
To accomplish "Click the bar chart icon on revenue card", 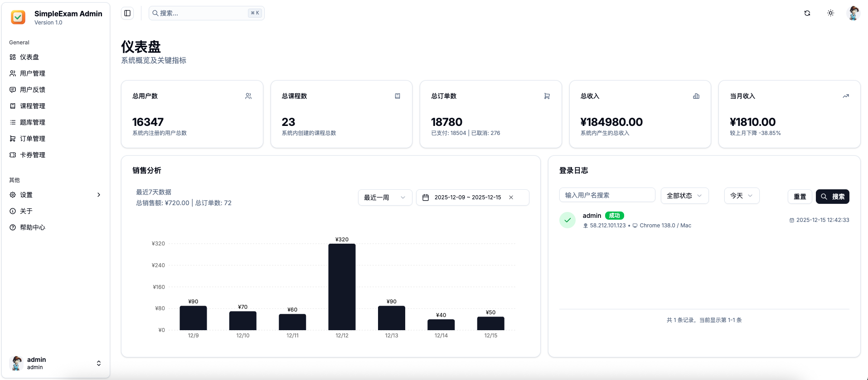I will tap(696, 96).
